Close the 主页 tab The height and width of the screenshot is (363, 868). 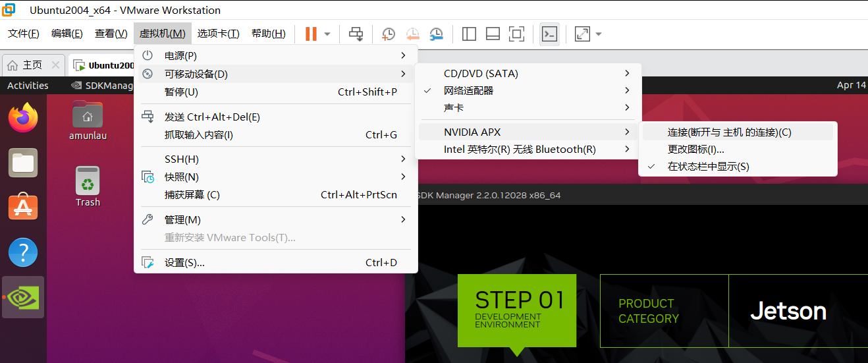[x=55, y=65]
